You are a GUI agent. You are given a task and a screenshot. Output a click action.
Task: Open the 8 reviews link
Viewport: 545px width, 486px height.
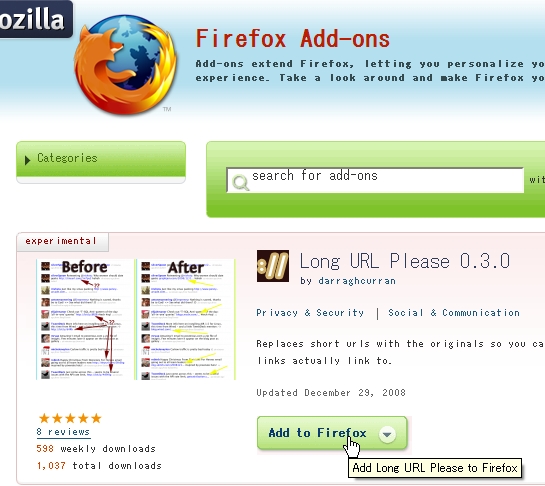[x=63, y=432]
